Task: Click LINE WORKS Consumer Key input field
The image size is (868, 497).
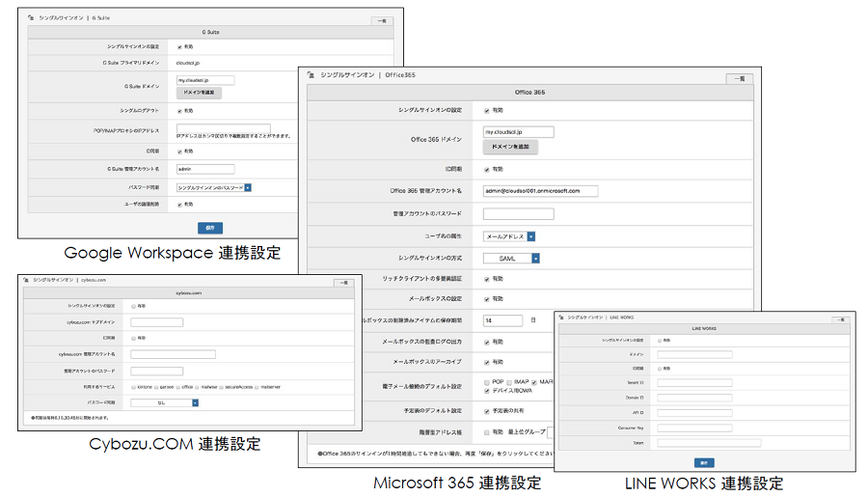Action: (694, 428)
